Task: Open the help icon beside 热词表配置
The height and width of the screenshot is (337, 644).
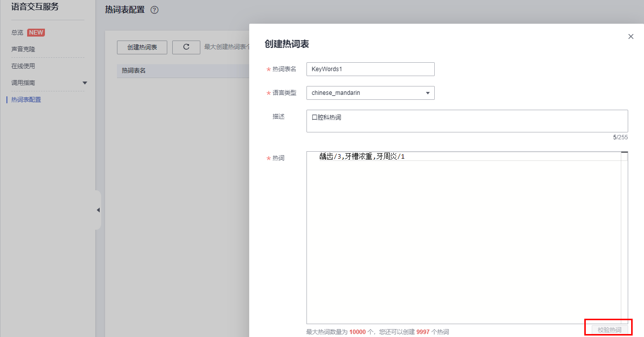Action: [x=154, y=10]
